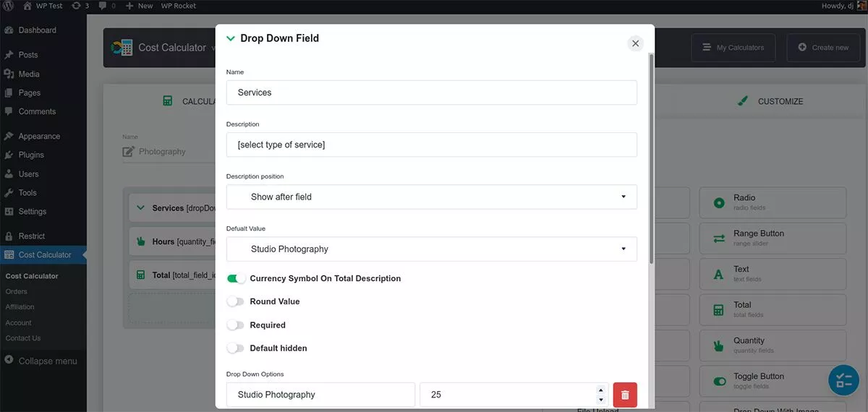The width and height of the screenshot is (868, 412).
Task: Open the Howdy, dj account menu
Action: tap(842, 6)
